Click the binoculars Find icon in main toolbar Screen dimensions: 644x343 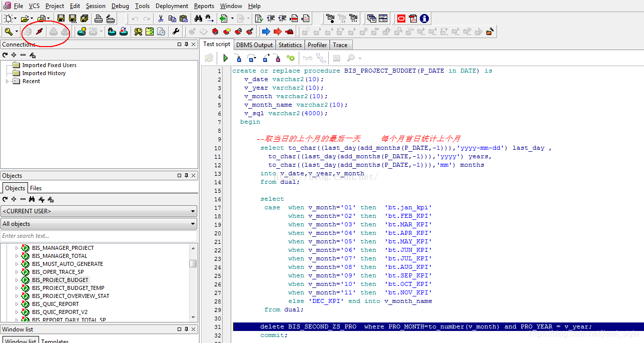click(x=198, y=19)
